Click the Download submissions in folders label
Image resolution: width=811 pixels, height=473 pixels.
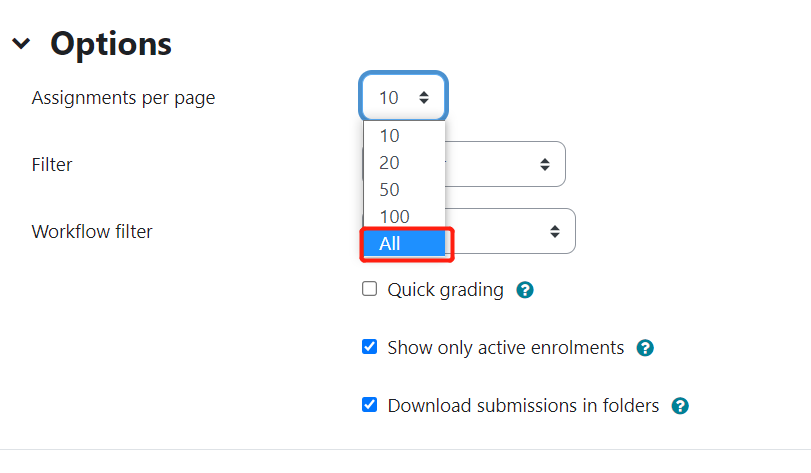tap(523, 406)
